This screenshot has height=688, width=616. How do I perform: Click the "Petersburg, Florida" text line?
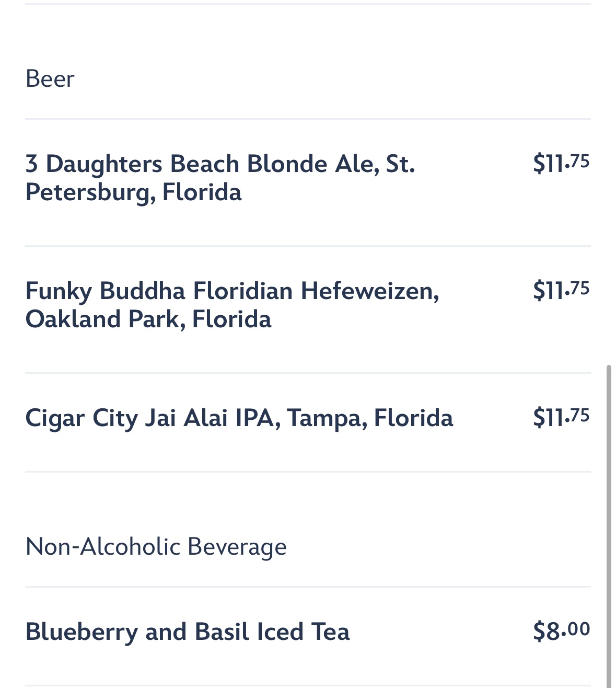(133, 192)
